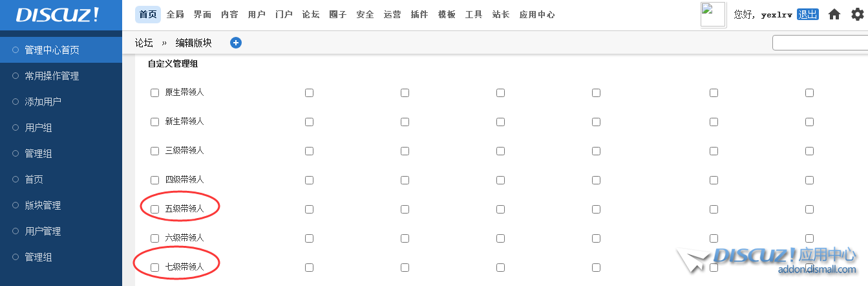Click the 退出 logout link
The height and width of the screenshot is (286, 868).
[808, 14]
